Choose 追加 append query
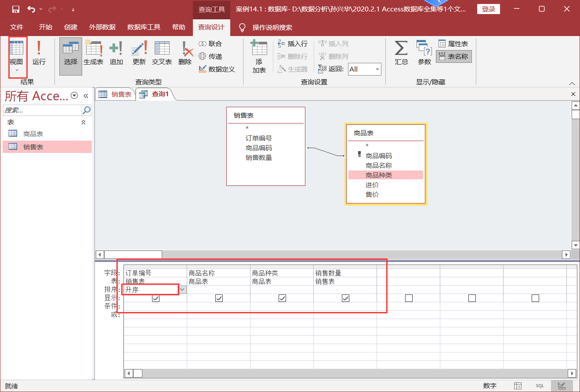 click(116, 53)
